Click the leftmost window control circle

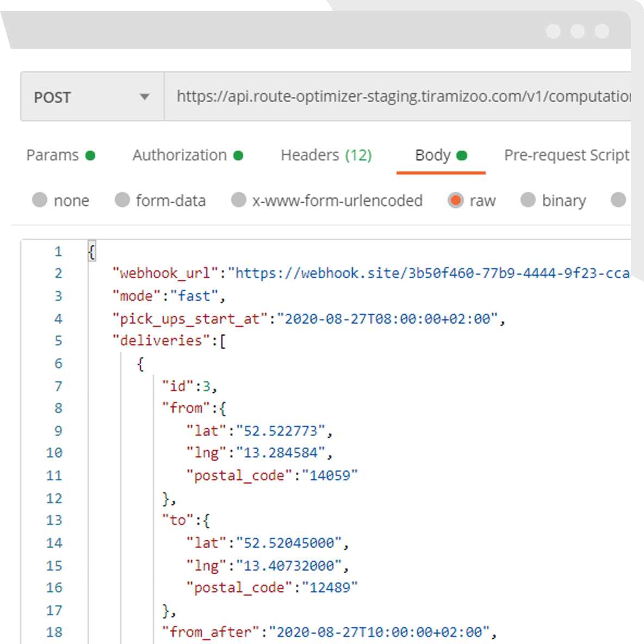(553, 31)
